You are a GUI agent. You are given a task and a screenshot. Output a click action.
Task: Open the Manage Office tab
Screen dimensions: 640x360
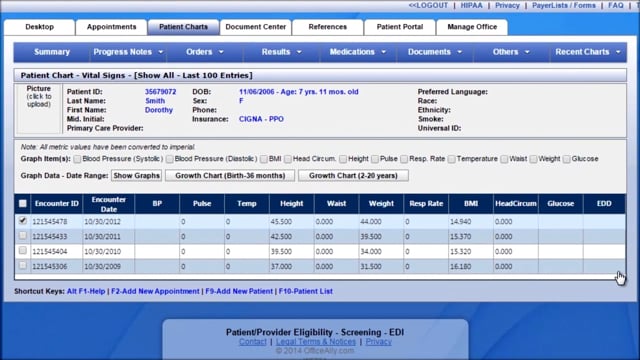(472, 27)
